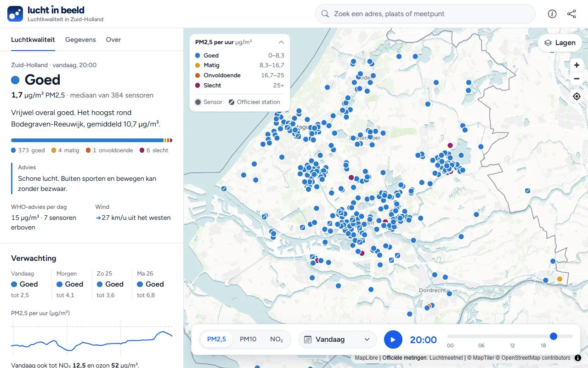Screen dimensions: 588x368
Task: Click the Onvoldoende legend entry
Action: (240, 75)
